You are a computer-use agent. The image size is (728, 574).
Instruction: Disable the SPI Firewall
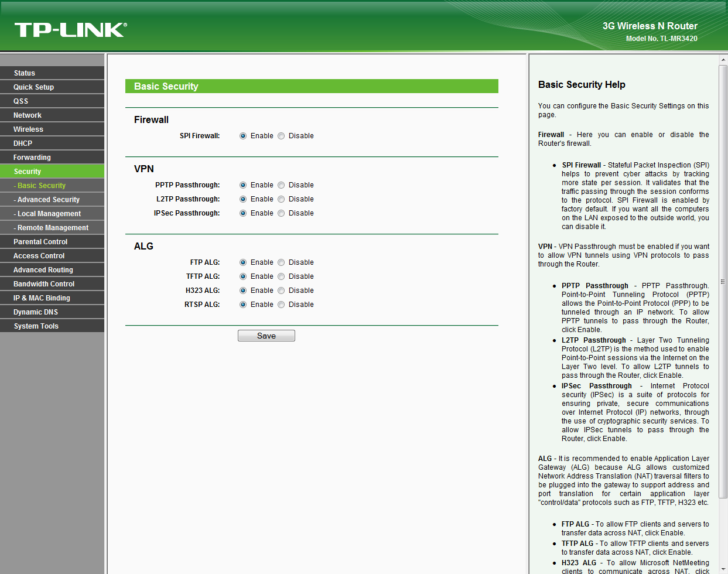(281, 136)
